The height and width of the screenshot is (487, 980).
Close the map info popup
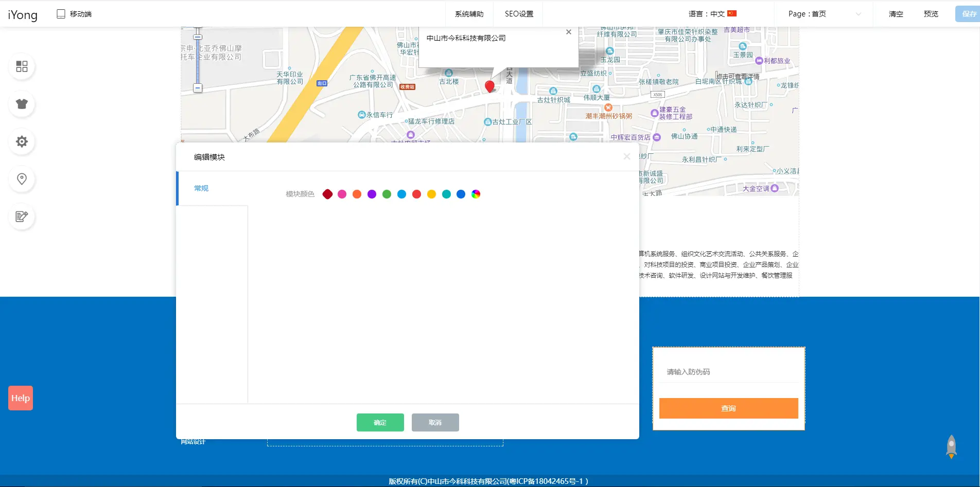[x=568, y=32]
